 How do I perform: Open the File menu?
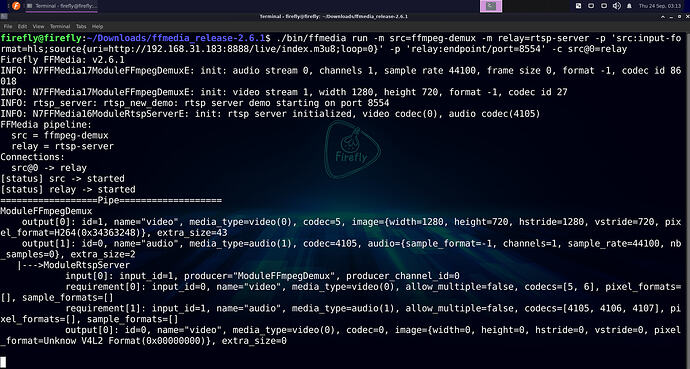coord(8,26)
